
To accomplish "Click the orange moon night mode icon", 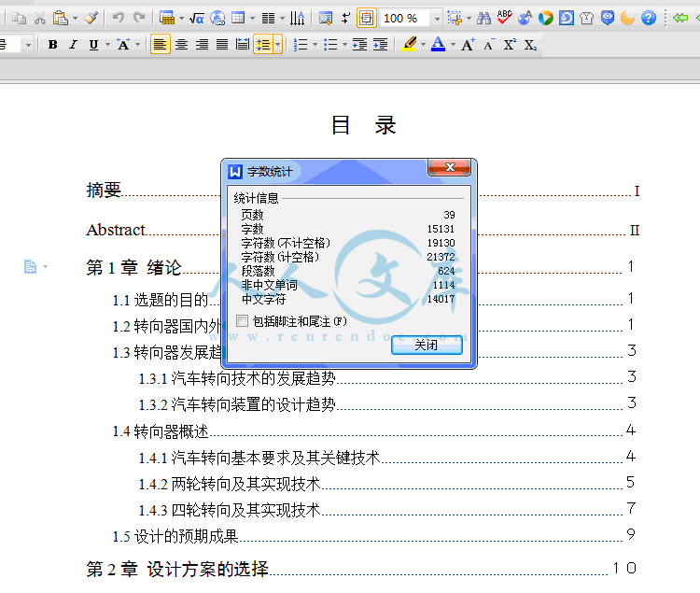I will tap(628, 19).
